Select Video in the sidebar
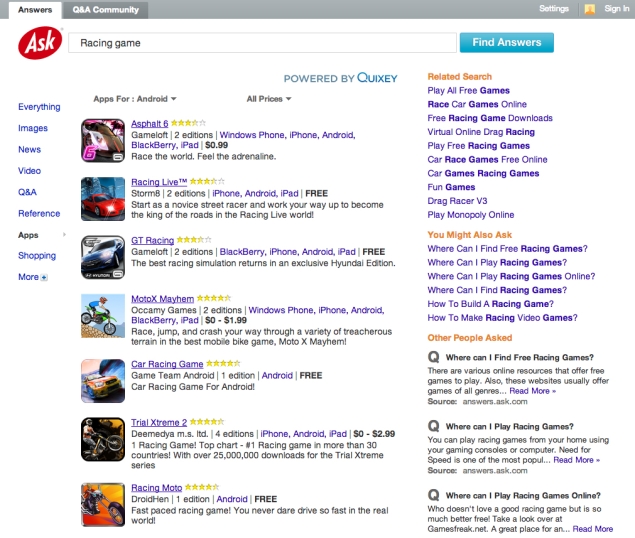The width and height of the screenshot is (635, 538). [x=30, y=171]
